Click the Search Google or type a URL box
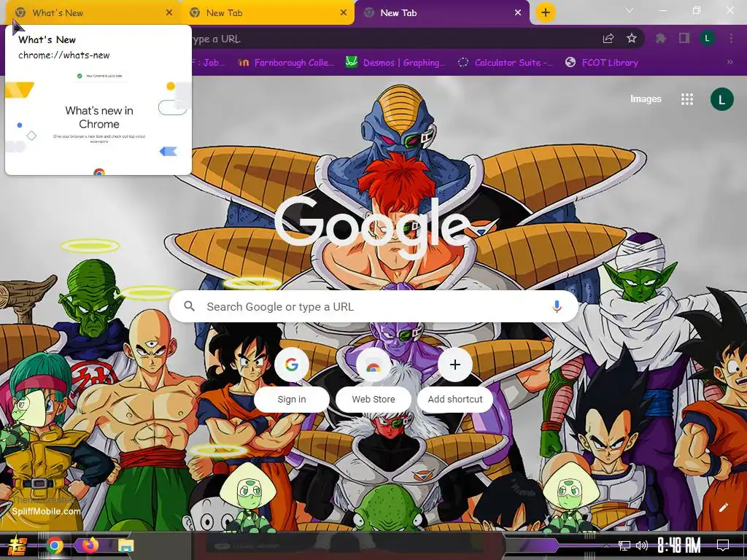 [374, 307]
